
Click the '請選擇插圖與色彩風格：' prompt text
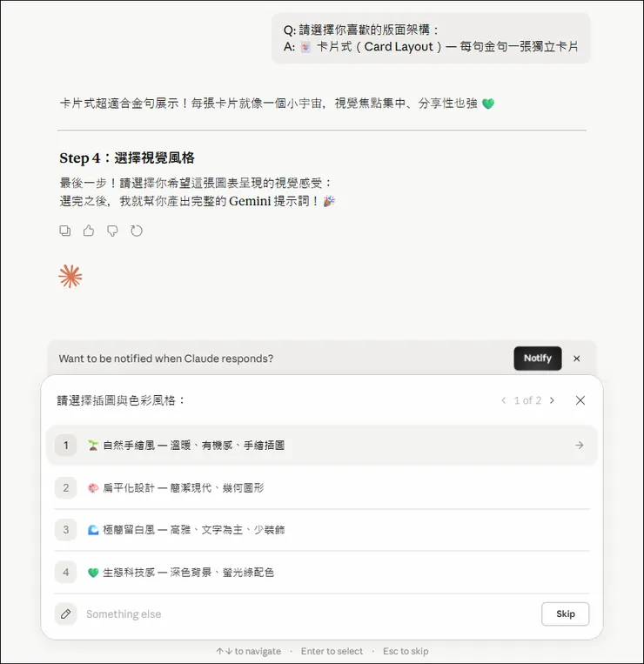[x=121, y=400]
